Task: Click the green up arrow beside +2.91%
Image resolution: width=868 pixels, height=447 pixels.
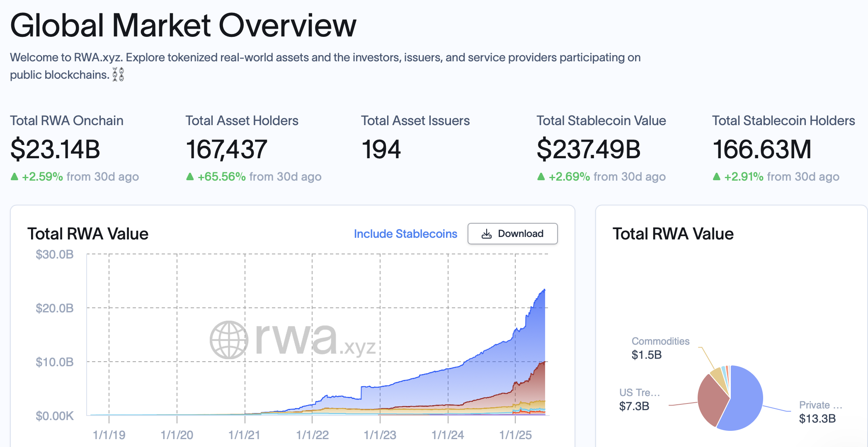Action: (716, 177)
